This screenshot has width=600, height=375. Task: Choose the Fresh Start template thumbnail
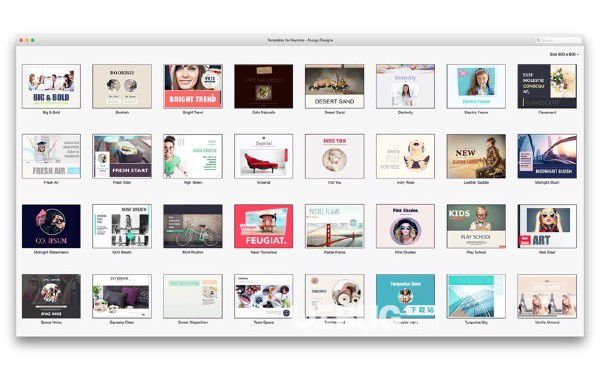(x=122, y=156)
